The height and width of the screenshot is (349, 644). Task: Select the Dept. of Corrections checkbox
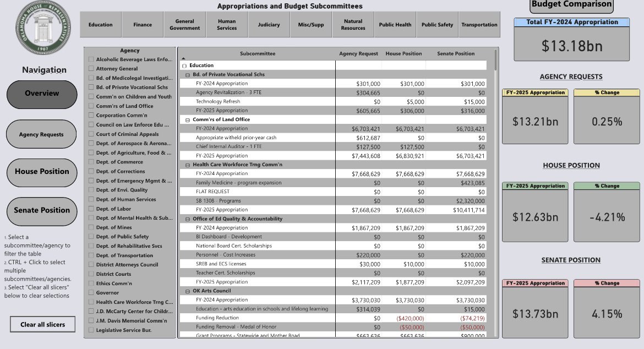pos(91,171)
